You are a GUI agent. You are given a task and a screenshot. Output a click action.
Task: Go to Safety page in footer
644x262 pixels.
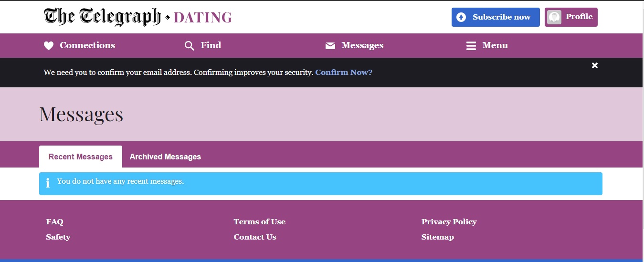pyautogui.click(x=58, y=237)
